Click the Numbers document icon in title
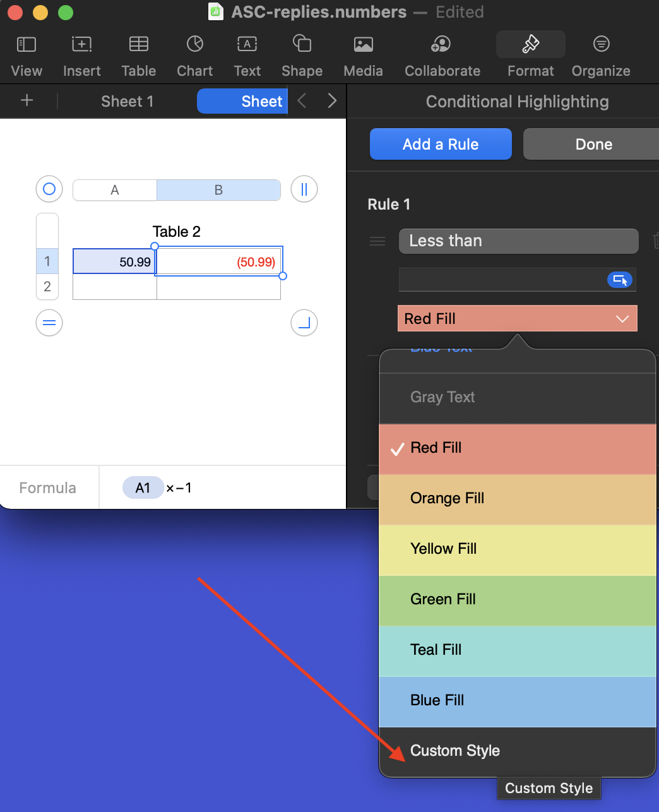The height and width of the screenshot is (812, 659). click(216, 11)
